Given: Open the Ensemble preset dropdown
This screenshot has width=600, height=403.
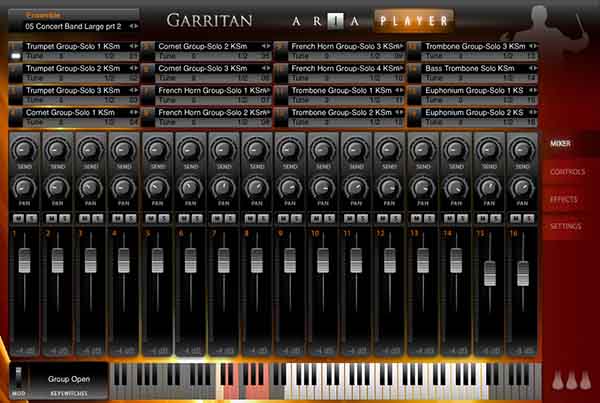Looking at the screenshot, I should click(x=70, y=24).
